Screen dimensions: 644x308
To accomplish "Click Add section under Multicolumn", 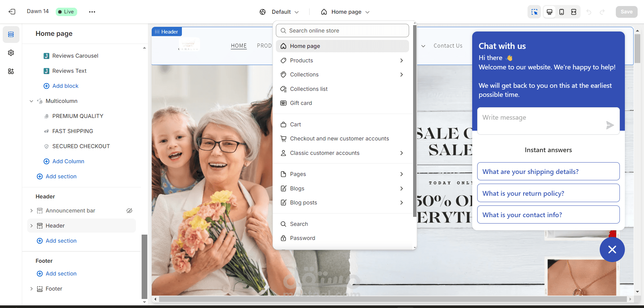I will click(x=57, y=176).
